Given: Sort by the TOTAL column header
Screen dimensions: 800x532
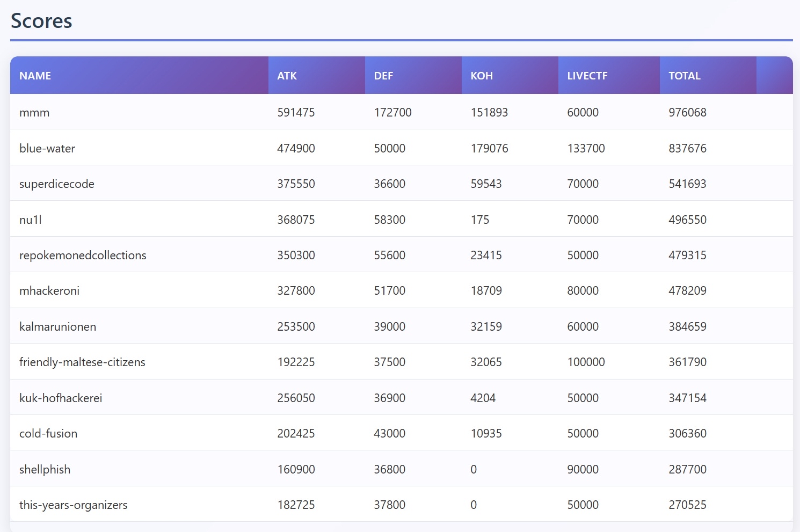Looking at the screenshot, I should tap(685, 76).
